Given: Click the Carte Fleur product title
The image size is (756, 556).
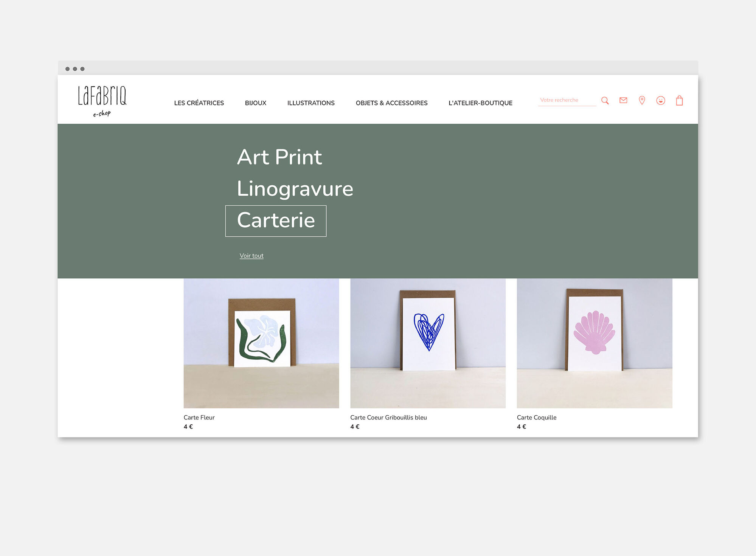Looking at the screenshot, I should pyautogui.click(x=199, y=417).
